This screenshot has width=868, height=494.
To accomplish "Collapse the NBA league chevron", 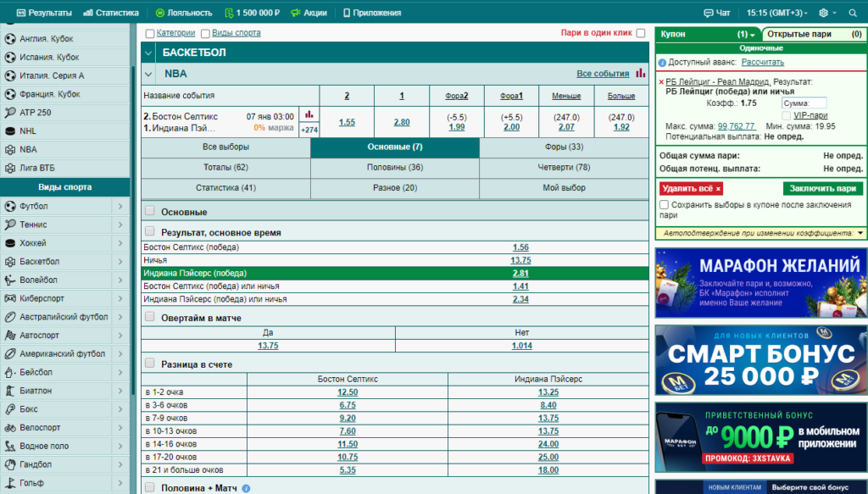I will click(148, 74).
